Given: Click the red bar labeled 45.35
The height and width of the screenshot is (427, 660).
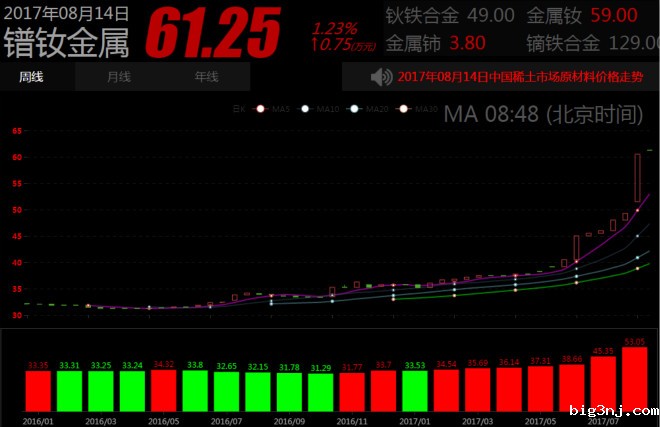Looking at the screenshot, I should pos(603,378).
